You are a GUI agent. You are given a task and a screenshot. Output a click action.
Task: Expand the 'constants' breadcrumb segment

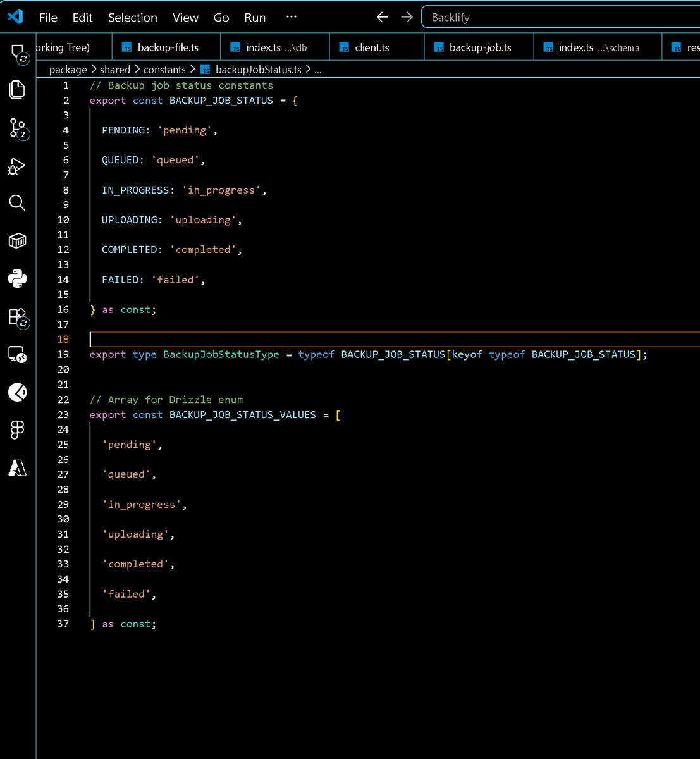(164, 70)
